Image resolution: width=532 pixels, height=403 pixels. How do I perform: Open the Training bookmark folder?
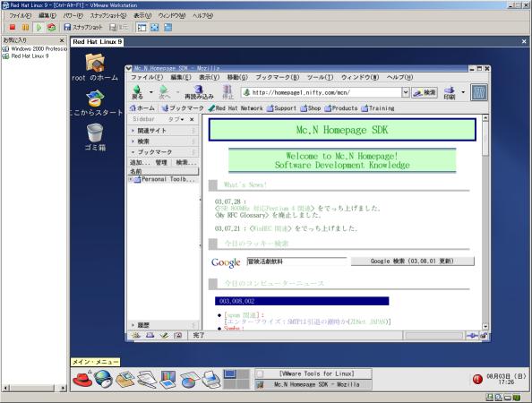[378, 108]
